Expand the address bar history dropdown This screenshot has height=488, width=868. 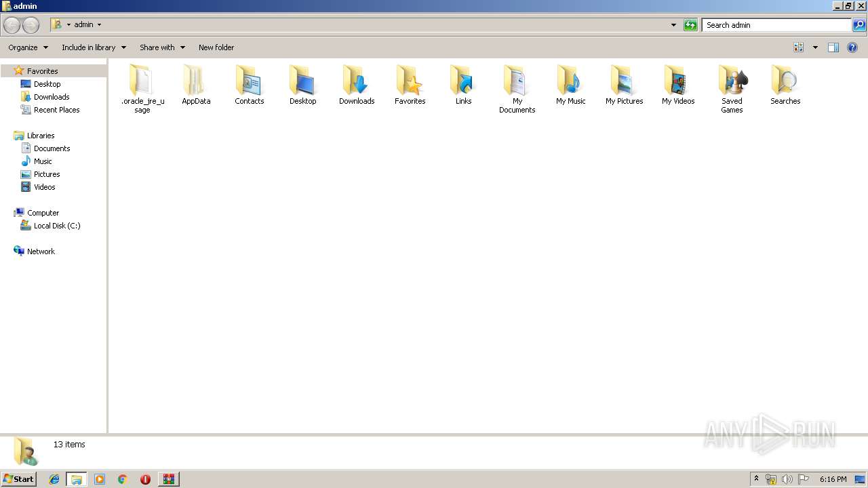coord(673,25)
